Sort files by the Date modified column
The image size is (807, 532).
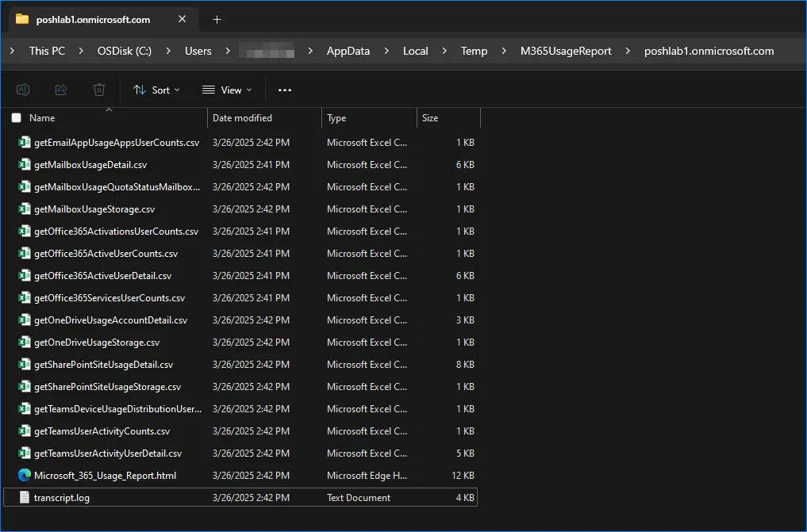click(x=242, y=118)
